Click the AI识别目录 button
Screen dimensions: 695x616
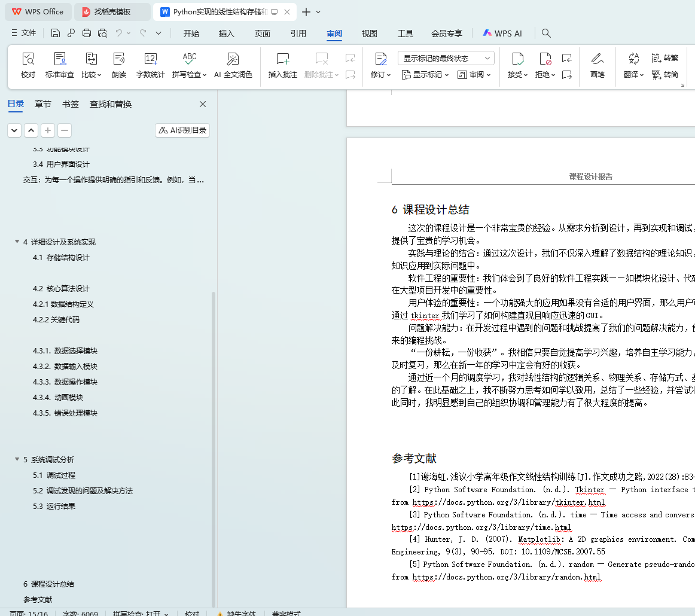[182, 130]
